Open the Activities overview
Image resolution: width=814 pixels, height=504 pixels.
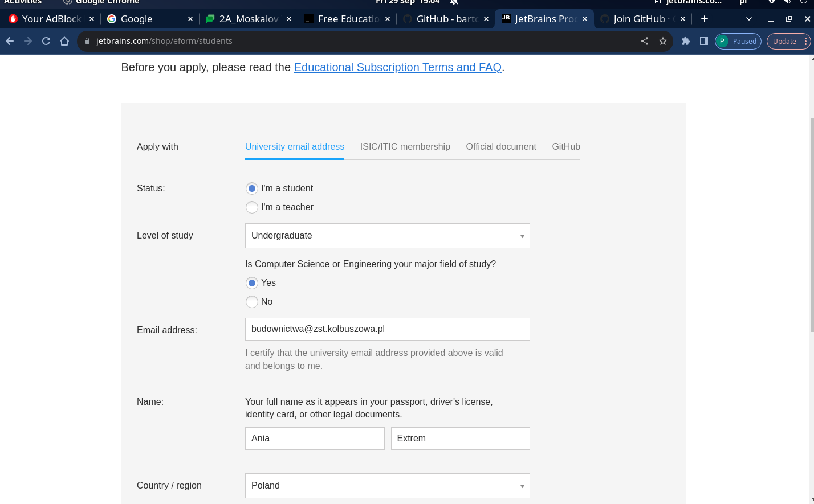23,2
